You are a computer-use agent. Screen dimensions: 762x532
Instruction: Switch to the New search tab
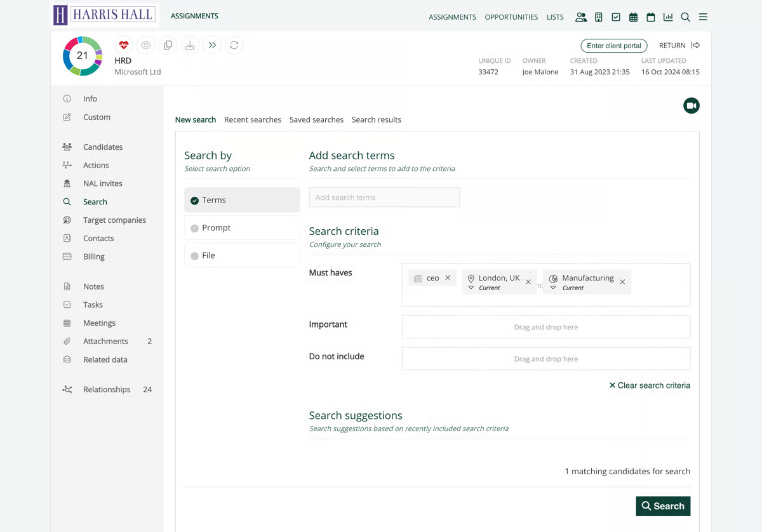(x=196, y=120)
